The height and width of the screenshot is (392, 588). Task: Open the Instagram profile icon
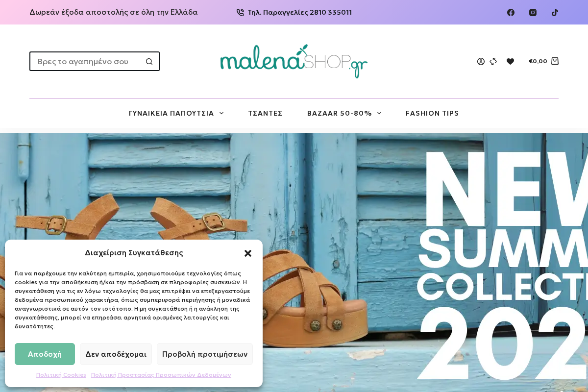pyautogui.click(x=533, y=12)
